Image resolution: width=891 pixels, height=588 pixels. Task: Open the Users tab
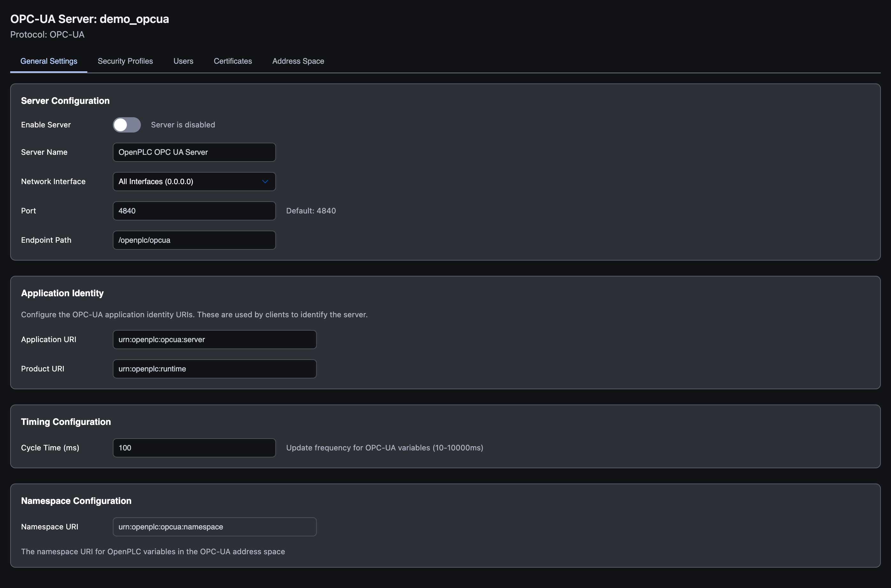(183, 61)
